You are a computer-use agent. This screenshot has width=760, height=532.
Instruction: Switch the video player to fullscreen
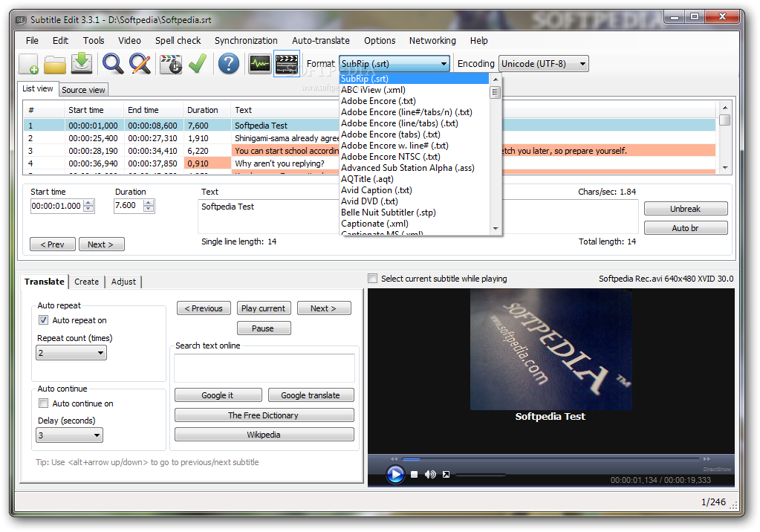[x=446, y=474]
